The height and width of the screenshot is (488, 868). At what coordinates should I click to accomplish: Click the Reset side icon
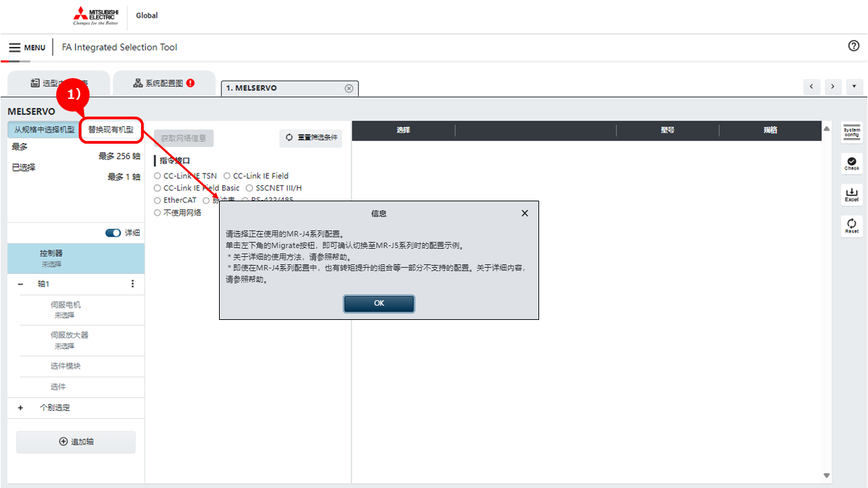click(852, 226)
